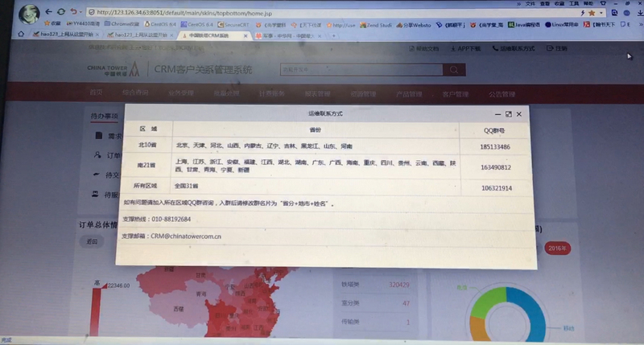Click the browser refresh icon
Viewport: 644px width, 345px height.
(x=61, y=12)
